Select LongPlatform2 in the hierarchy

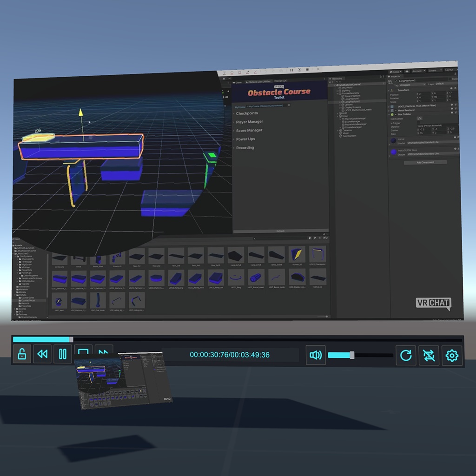click(351, 102)
